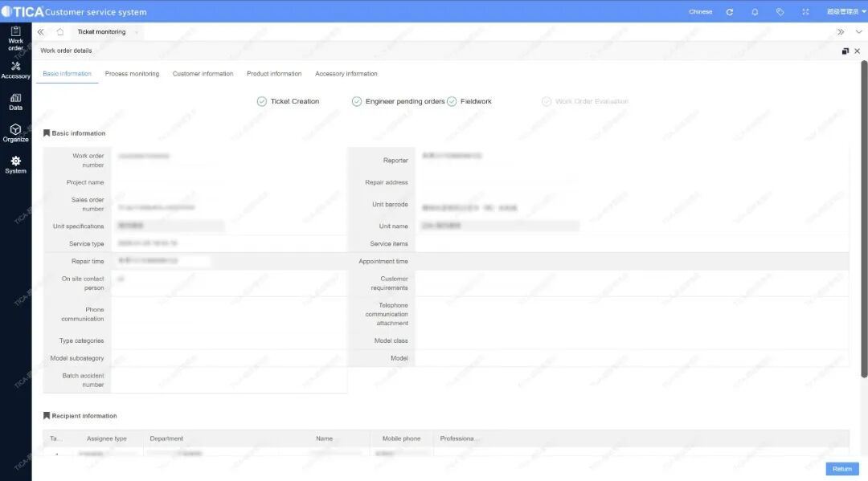Screen dimensions: 868x481
Task: Switch to the Process monitoring tab
Action: point(132,74)
